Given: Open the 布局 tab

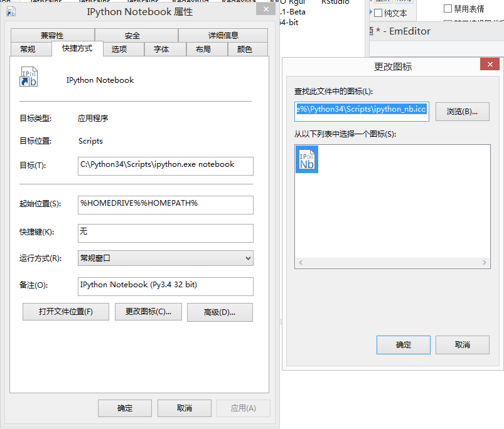Looking at the screenshot, I should click(x=207, y=49).
